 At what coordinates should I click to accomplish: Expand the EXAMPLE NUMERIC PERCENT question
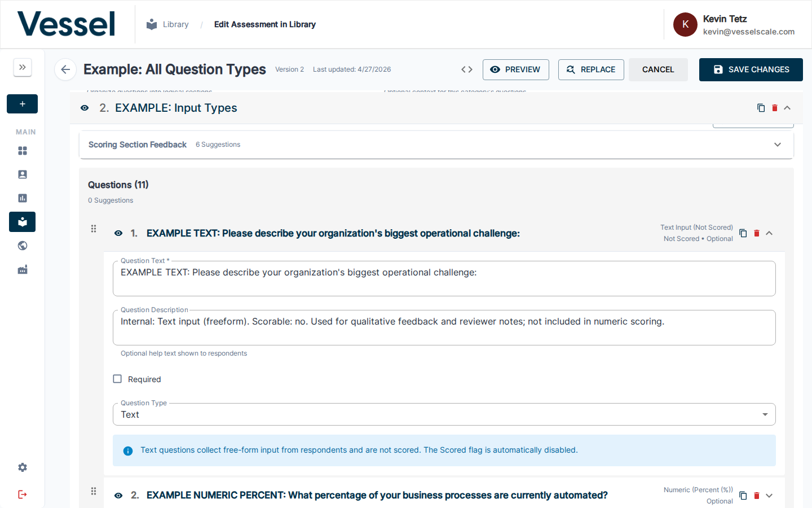tap(769, 496)
